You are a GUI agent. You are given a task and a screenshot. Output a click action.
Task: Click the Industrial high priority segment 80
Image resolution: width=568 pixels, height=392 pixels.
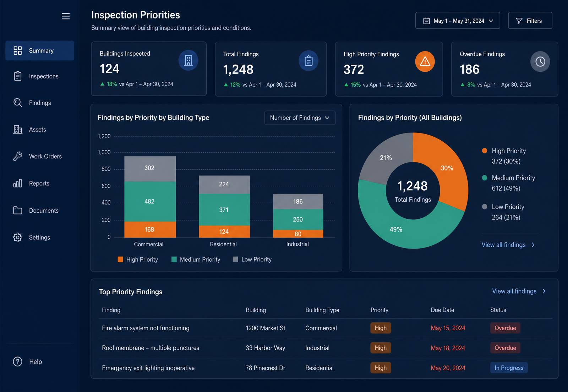click(x=298, y=234)
